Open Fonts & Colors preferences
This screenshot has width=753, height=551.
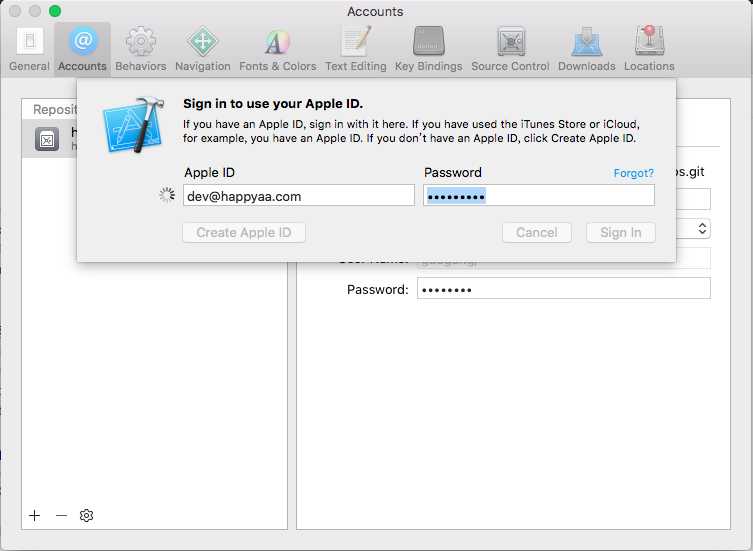click(x=278, y=49)
